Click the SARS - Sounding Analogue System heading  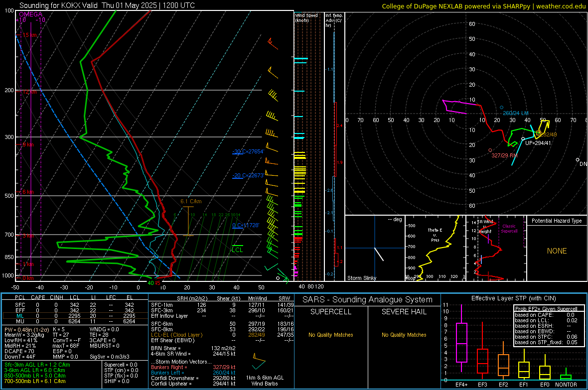[x=368, y=300]
